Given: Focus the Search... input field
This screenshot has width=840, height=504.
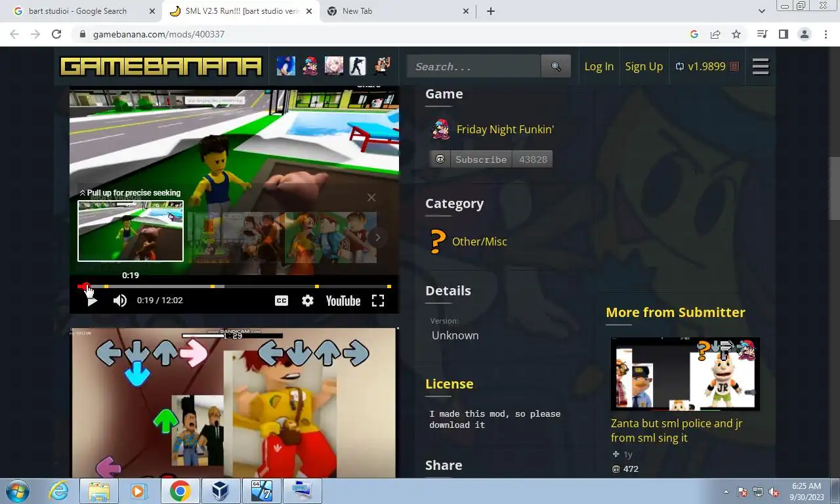Looking at the screenshot, I should point(474,66).
